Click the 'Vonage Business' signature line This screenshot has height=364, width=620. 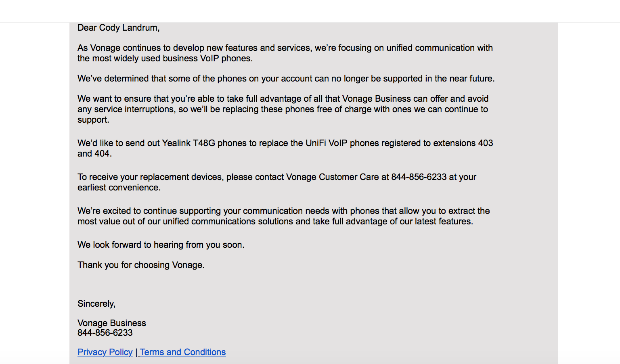coord(111,323)
